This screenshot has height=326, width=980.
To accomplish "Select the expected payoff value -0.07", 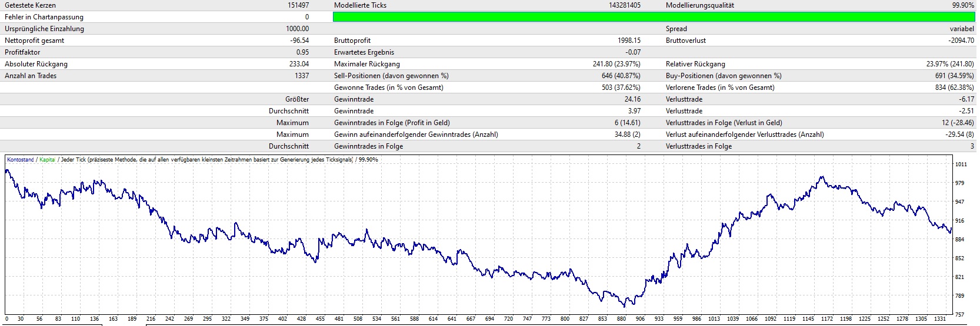I will pos(633,52).
